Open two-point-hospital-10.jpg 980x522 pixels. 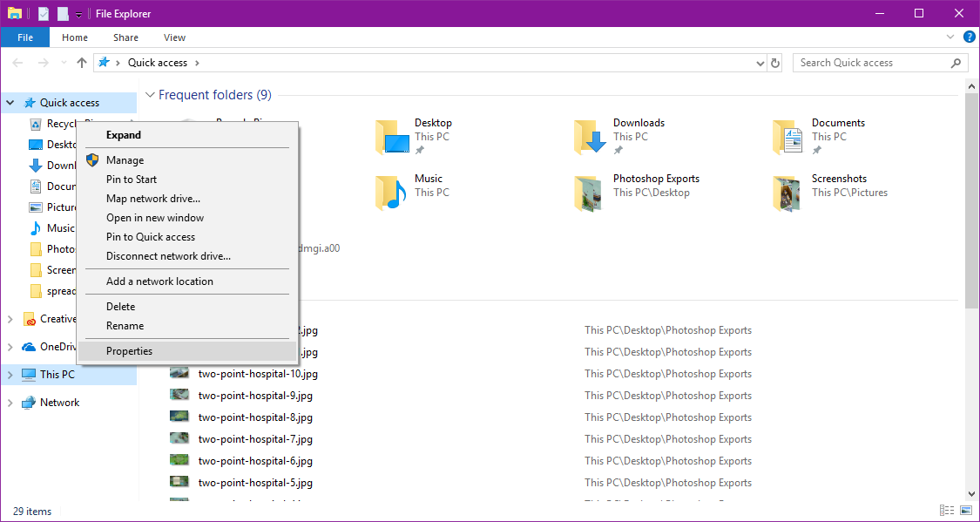click(255, 373)
